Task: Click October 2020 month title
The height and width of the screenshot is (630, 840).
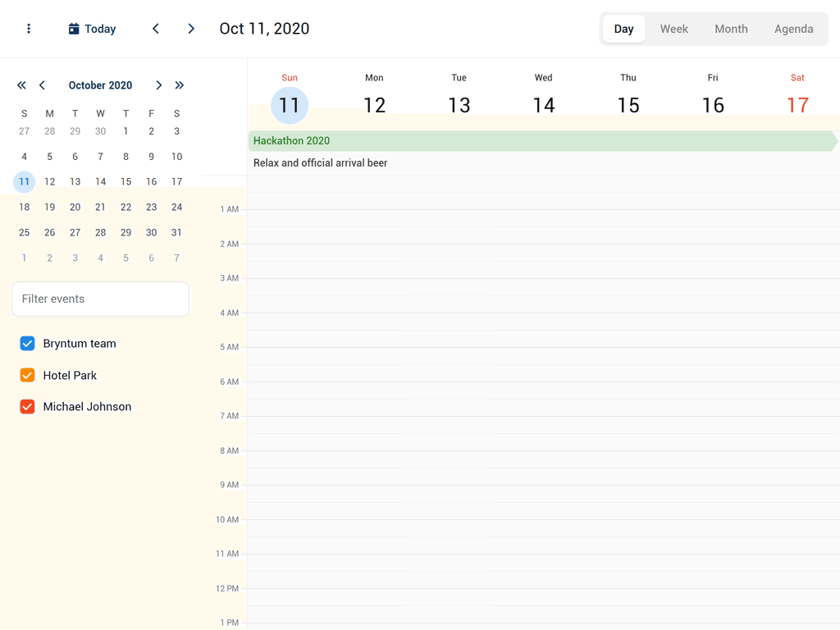Action: click(x=100, y=85)
